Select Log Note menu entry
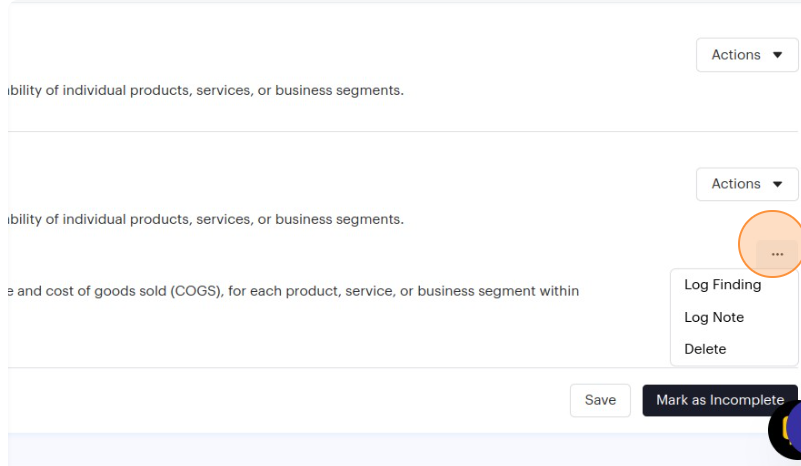Screen dimensions: 801x466 click(x=714, y=317)
